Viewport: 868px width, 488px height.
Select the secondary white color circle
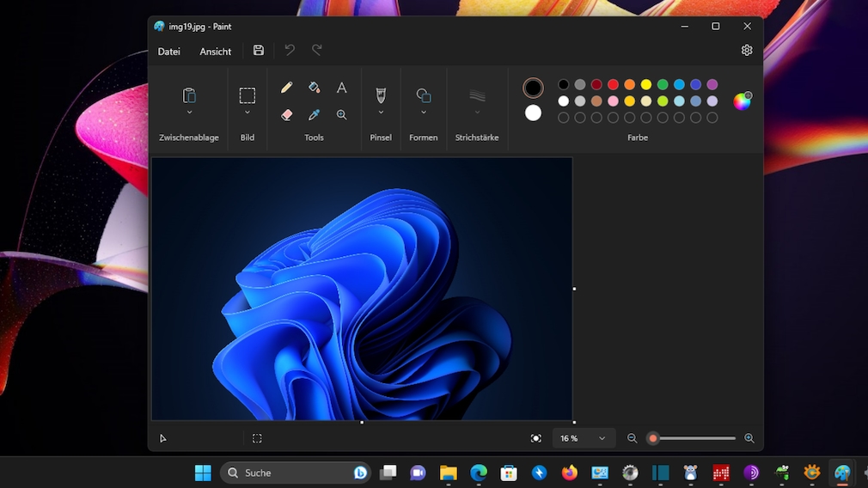coord(533,113)
